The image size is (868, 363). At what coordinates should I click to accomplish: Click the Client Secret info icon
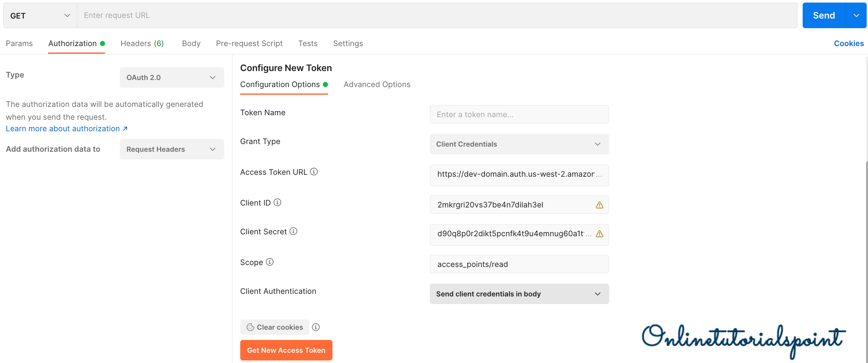293,231
